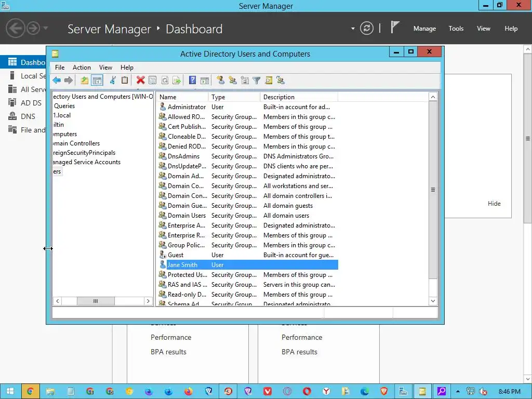Sort the list by the Type column header
This screenshot has height=399, width=532.
pyautogui.click(x=234, y=97)
